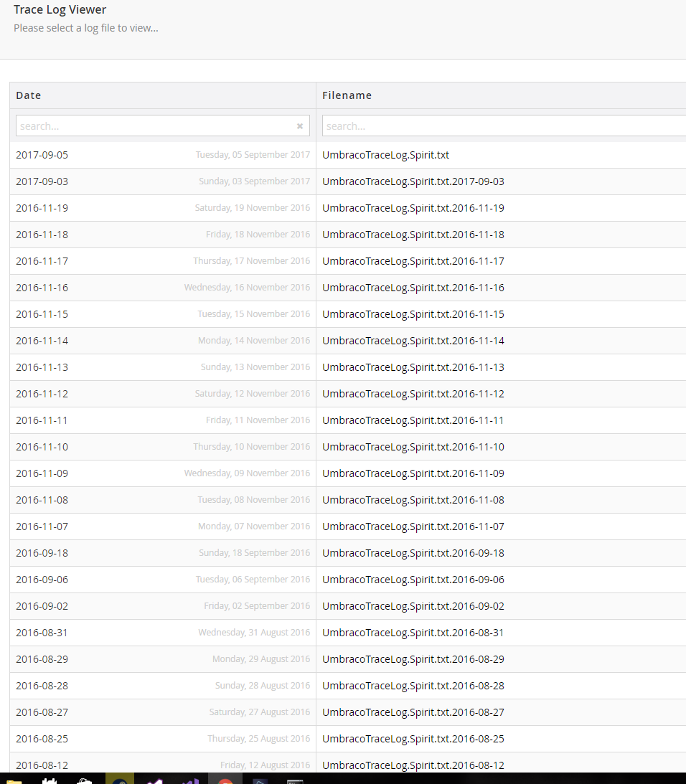Click the text 'Monday, 14 November 2016'
The width and height of the screenshot is (686, 784).
pyautogui.click(x=254, y=340)
